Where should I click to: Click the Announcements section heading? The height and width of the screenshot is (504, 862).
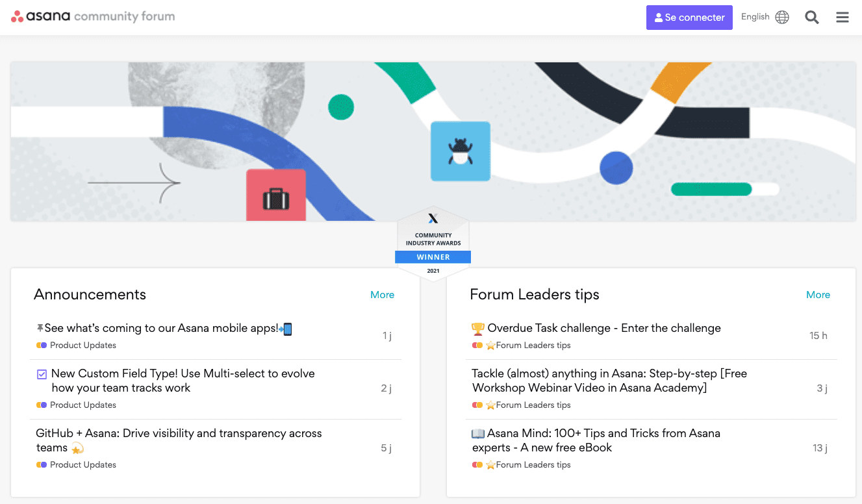coord(90,295)
